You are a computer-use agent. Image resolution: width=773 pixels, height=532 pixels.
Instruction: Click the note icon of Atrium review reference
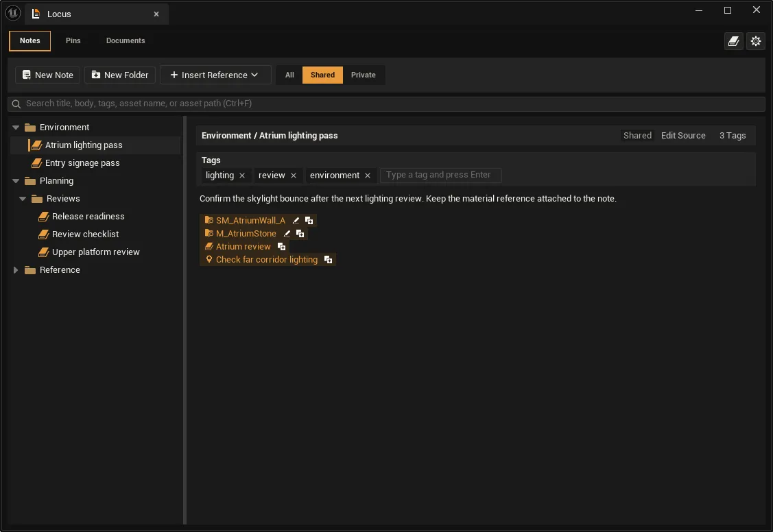tap(209, 246)
